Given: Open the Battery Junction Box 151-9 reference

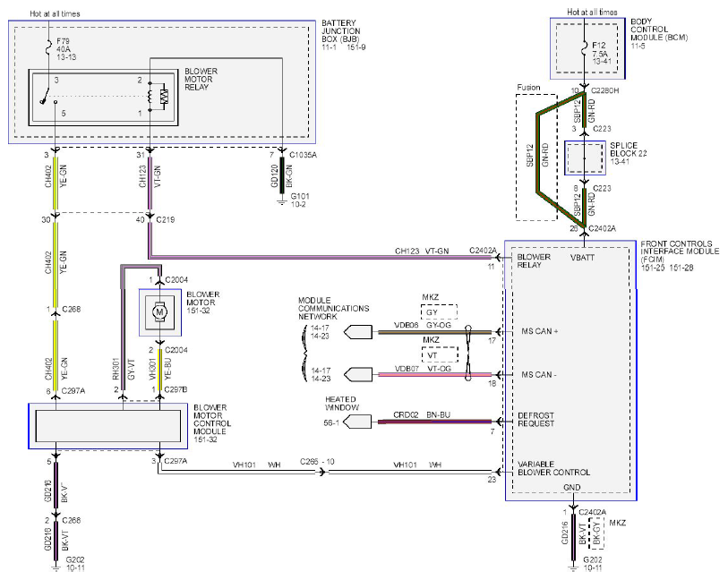Looking at the screenshot, I should 356,47.
